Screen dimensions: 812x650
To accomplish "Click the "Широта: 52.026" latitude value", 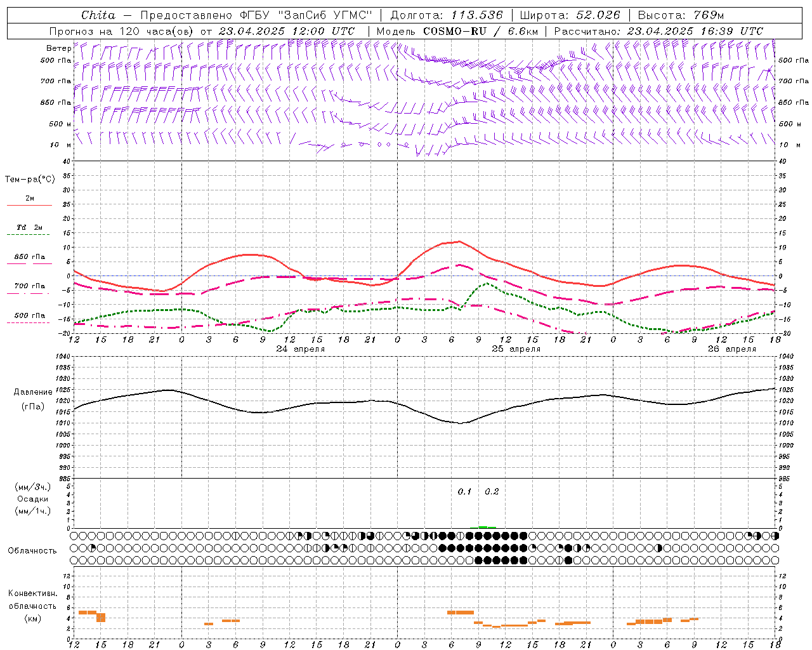I will (570, 15).
